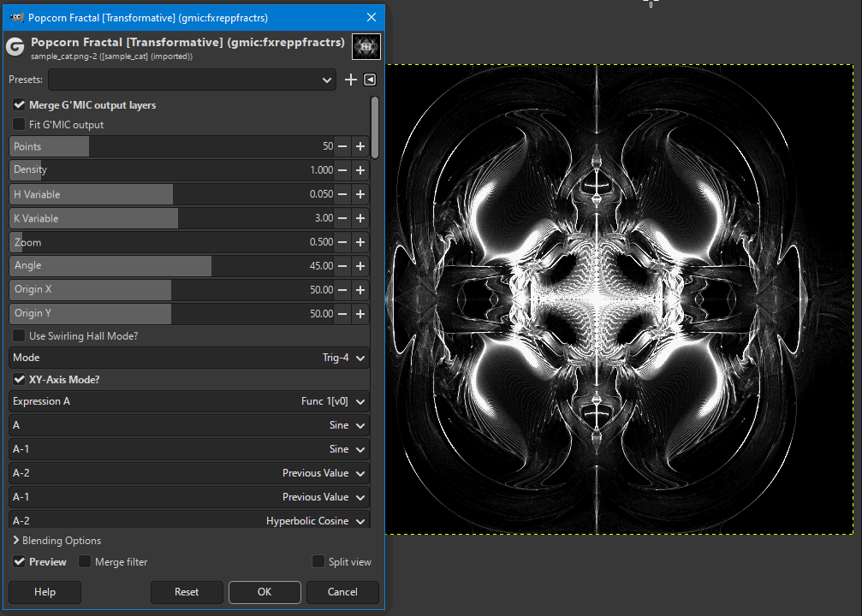862x616 pixels.
Task: Toggle the XY-Axis Mode checkbox
Action: tap(19, 379)
